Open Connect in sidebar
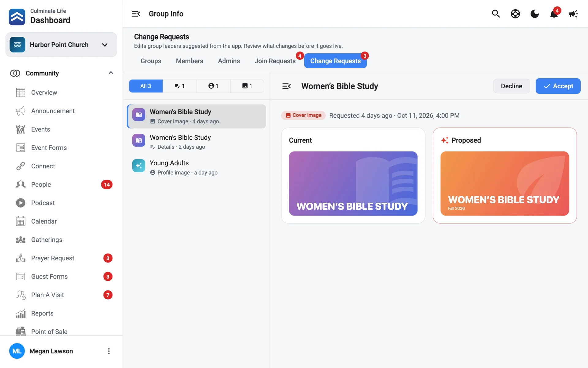Screen dimensions: 588x368 [61, 166]
